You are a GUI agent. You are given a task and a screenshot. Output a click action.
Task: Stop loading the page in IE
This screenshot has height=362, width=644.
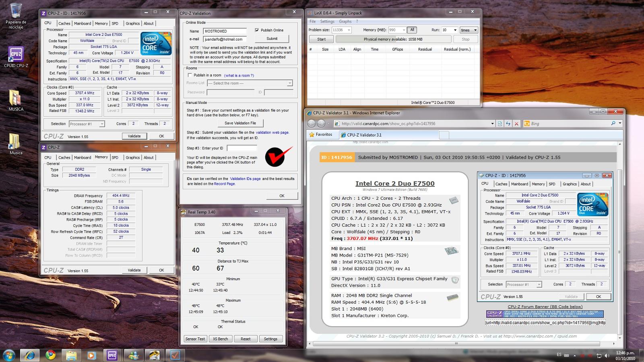coord(516,124)
